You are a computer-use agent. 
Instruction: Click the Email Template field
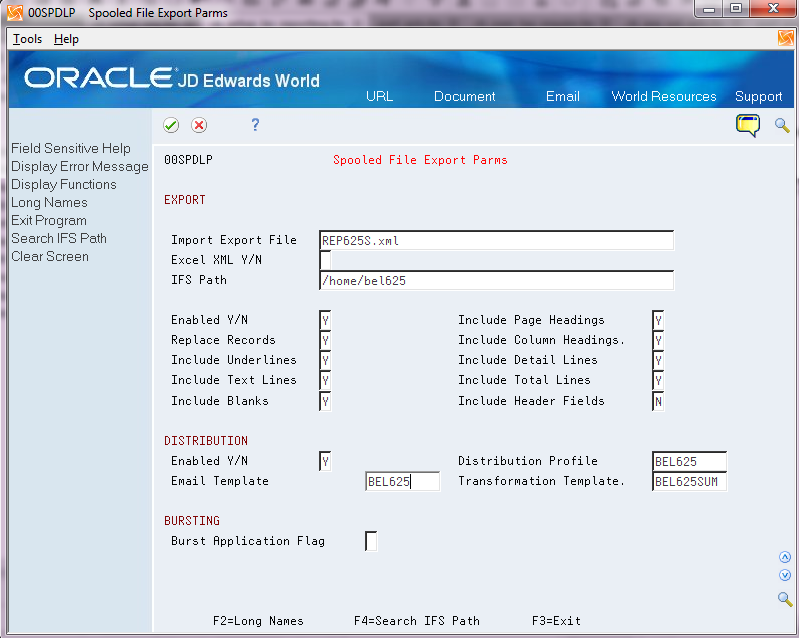pyautogui.click(x=403, y=482)
